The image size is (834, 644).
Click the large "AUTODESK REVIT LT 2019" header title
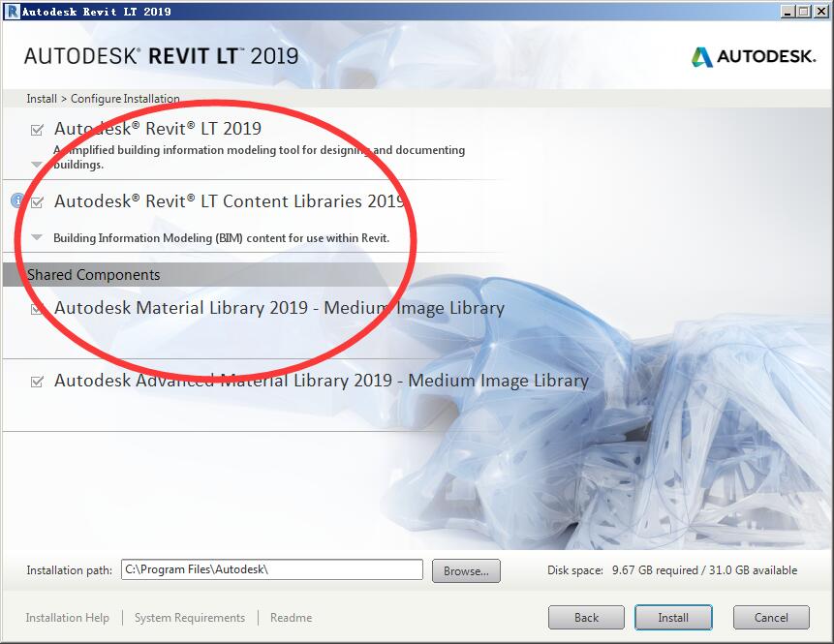[x=161, y=56]
